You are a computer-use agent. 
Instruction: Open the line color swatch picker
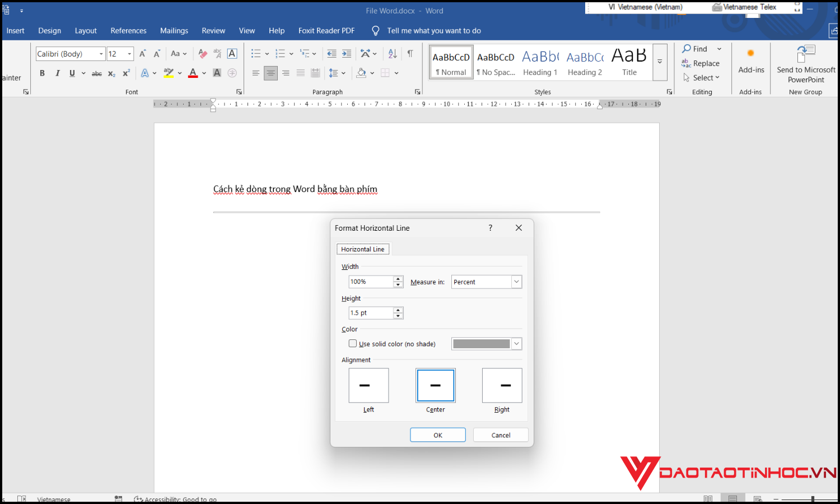point(516,344)
